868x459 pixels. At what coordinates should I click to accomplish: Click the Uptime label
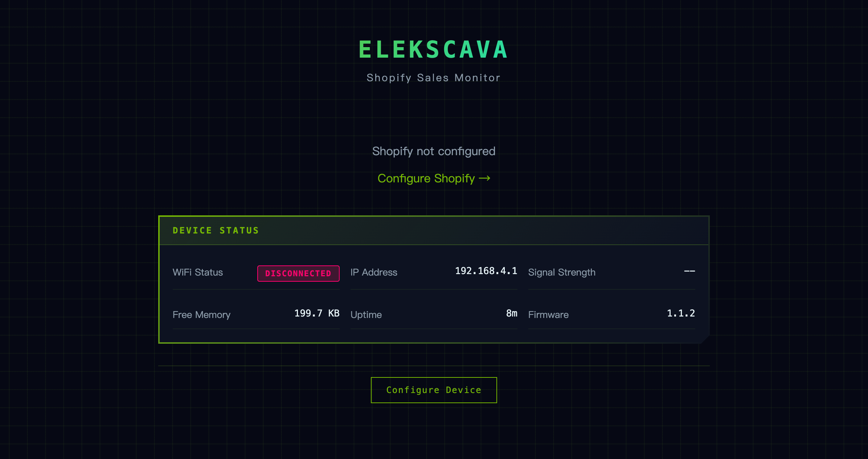pos(366,315)
